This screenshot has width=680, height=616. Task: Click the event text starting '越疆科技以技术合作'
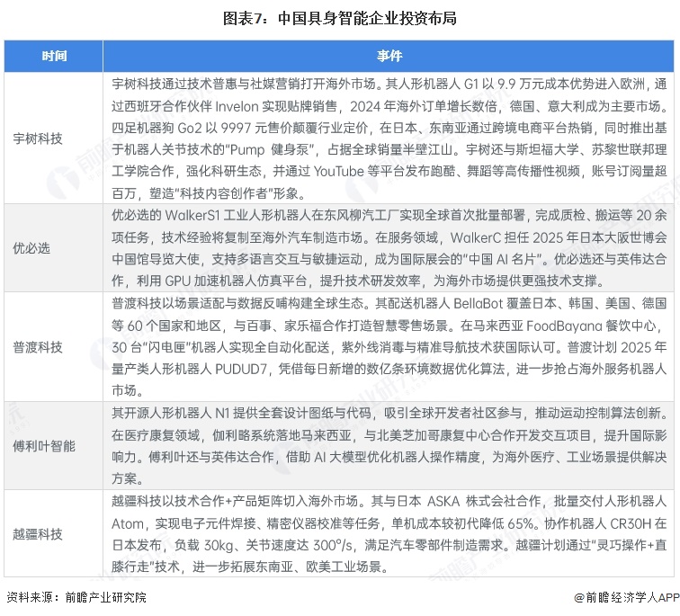click(389, 533)
